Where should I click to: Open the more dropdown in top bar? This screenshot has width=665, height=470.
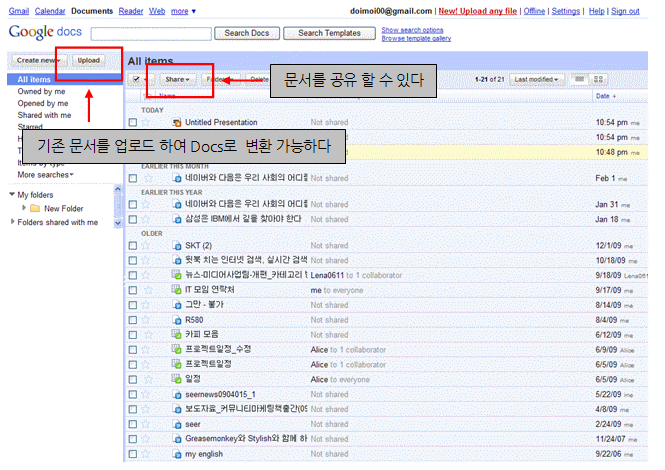(x=183, y=11)
